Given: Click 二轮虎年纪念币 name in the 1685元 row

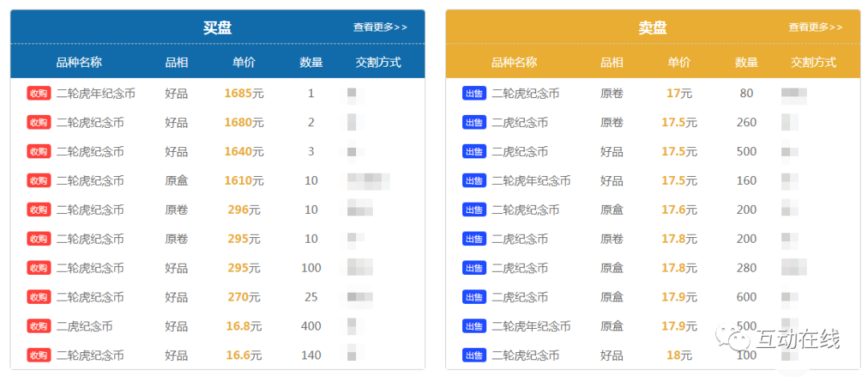Looking at the screenshot, I should click(x=96, y=93).
